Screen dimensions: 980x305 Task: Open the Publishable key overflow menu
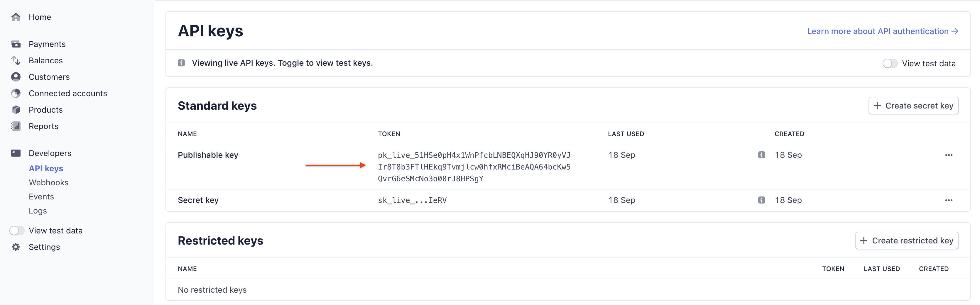(949, 155)
